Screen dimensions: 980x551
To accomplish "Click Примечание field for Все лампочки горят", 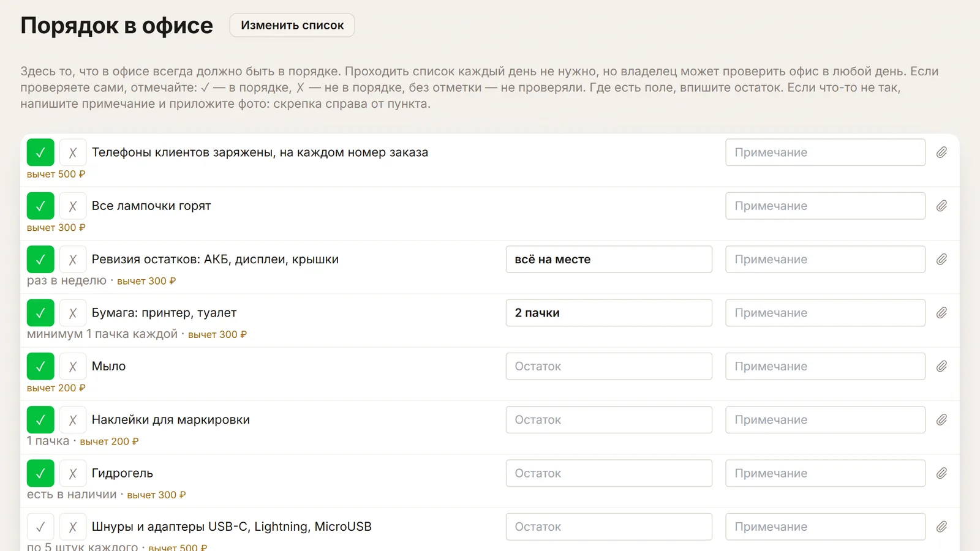I will coord(825,206).
